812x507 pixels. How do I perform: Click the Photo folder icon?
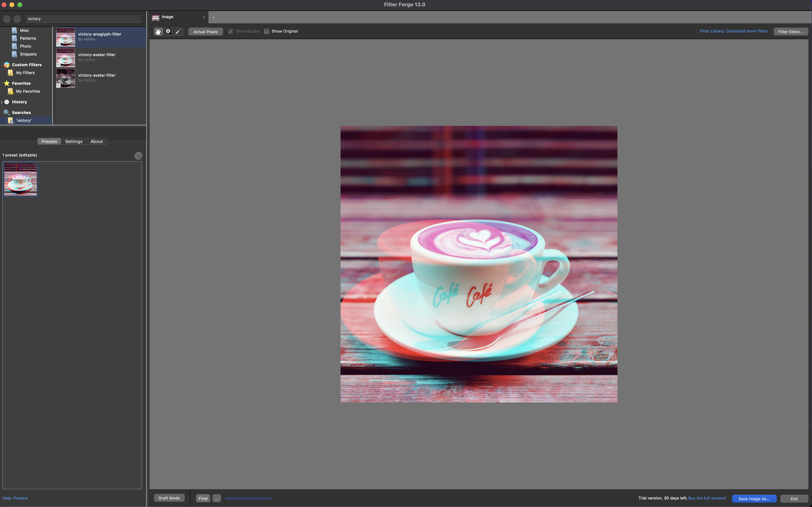point(14,46)
